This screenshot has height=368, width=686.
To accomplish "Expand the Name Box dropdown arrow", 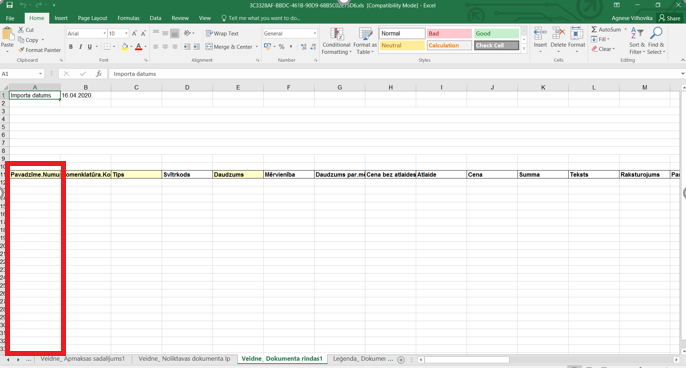I will (40, 74).
